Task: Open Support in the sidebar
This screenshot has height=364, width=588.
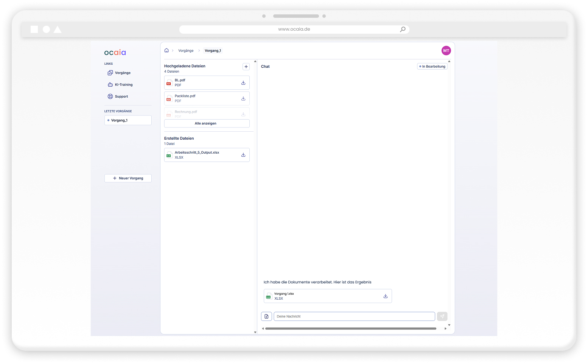Action: 121,96
